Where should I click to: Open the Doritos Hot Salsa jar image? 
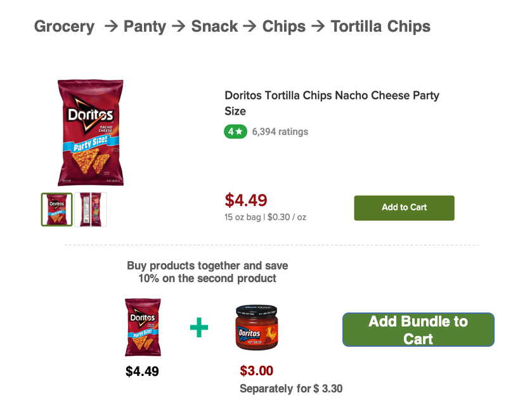(x=257, y=327)
